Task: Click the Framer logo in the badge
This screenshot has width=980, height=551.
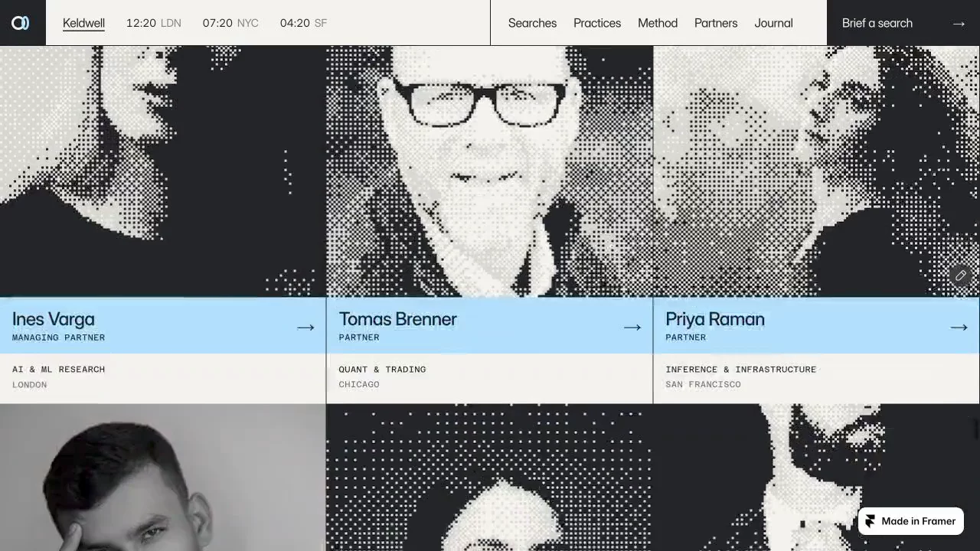Action: coord(870,521)
